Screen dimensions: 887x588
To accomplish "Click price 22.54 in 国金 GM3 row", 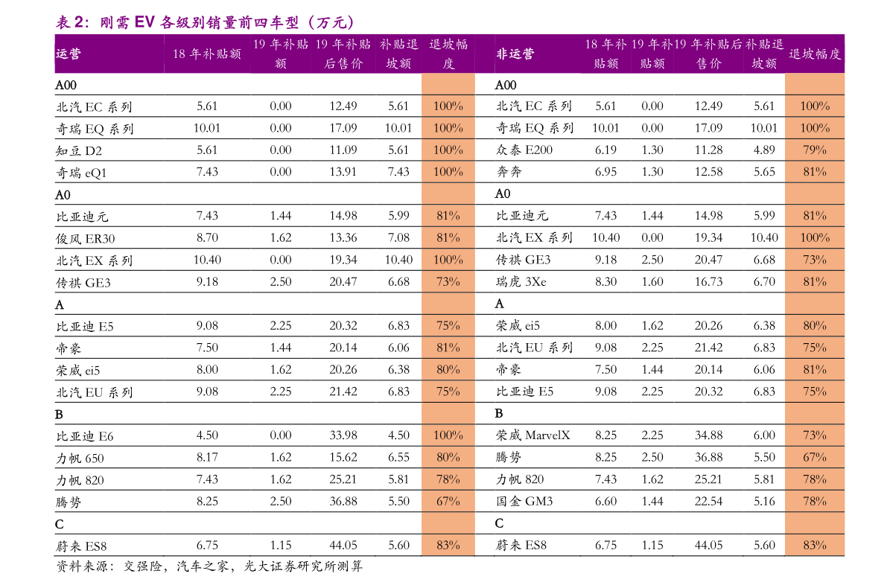I will 708,502.
